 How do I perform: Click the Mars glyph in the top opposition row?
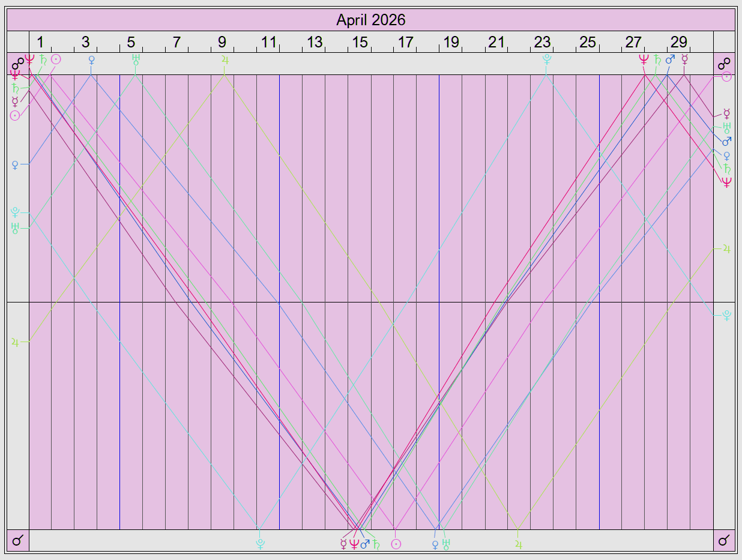coord(671,59)
